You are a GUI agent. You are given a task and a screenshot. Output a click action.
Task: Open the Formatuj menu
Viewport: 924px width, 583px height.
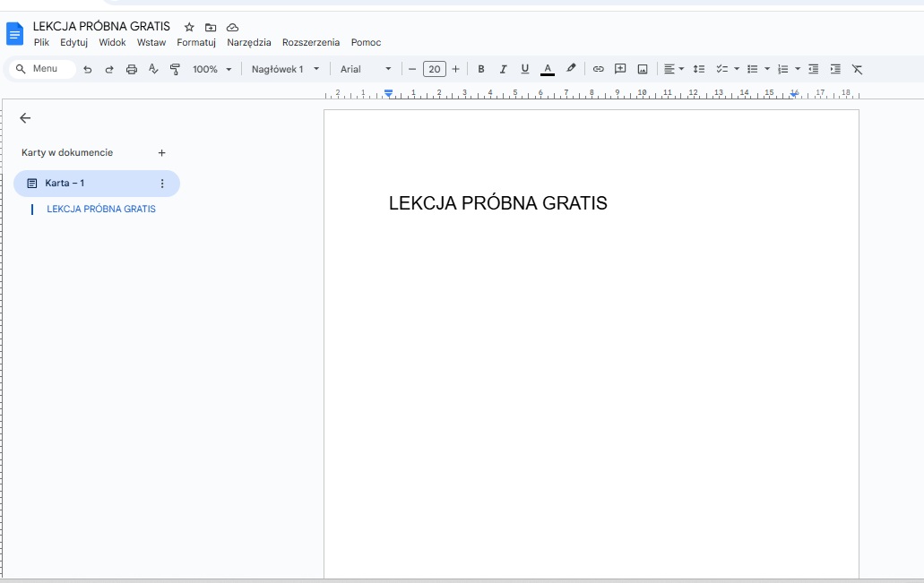tap(196, 42)
